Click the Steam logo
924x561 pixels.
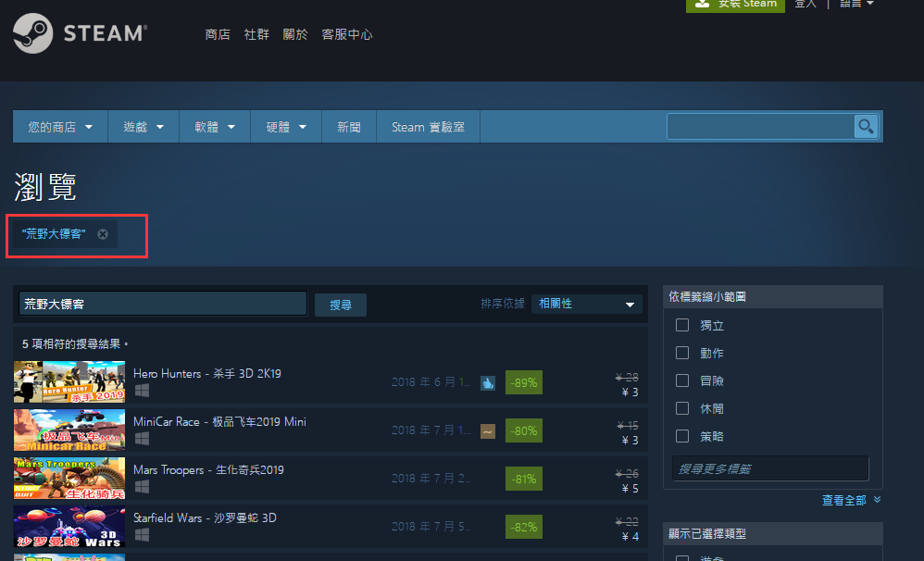[81, 33]
